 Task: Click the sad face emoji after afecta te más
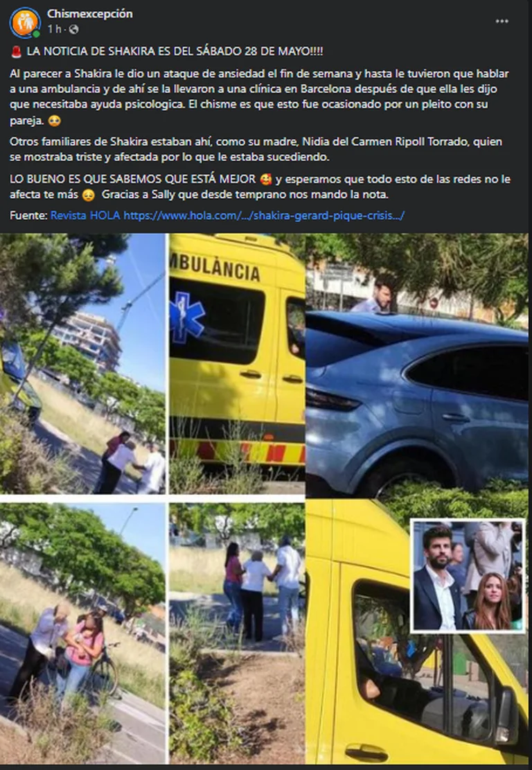(88, 195)
